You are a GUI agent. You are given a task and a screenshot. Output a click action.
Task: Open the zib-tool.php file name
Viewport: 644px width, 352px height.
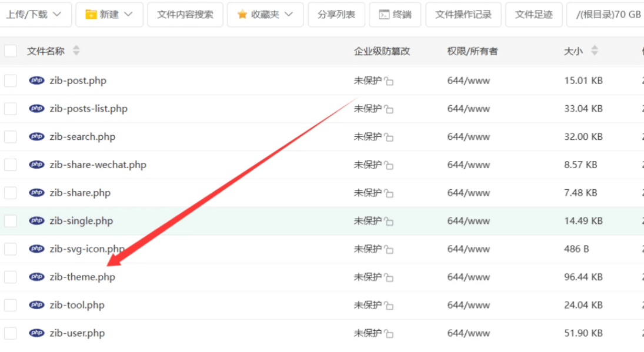click(77, 305)
